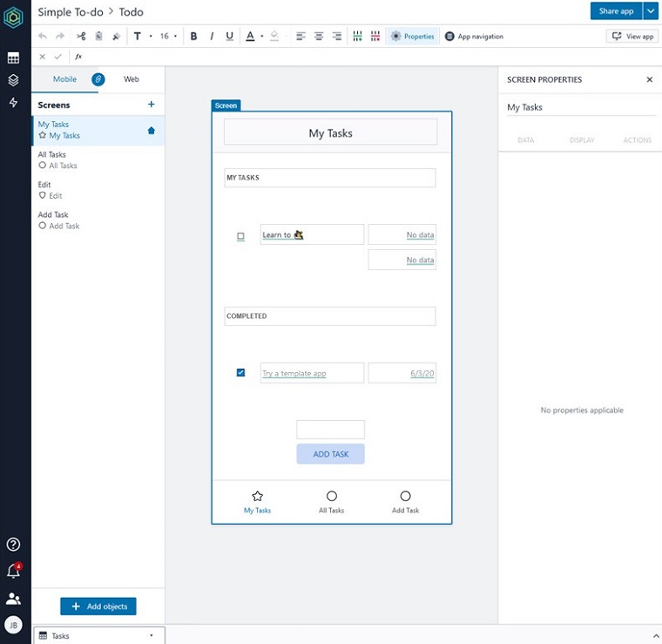662x644 pixels.
Task: Click the All Tasks nav item on canvas
Action: coord(331,502)
